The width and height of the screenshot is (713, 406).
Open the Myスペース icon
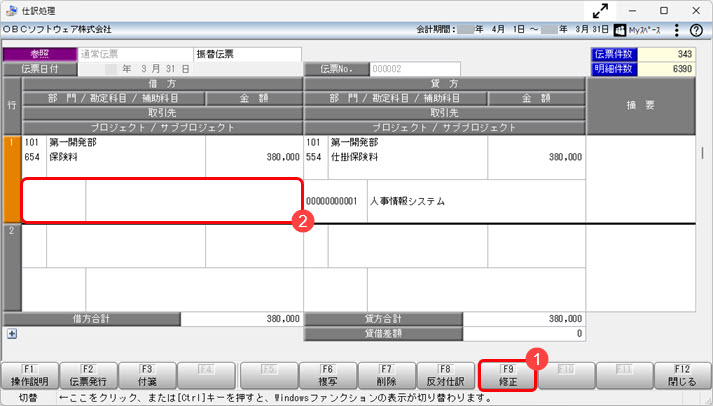click(620, 30)
